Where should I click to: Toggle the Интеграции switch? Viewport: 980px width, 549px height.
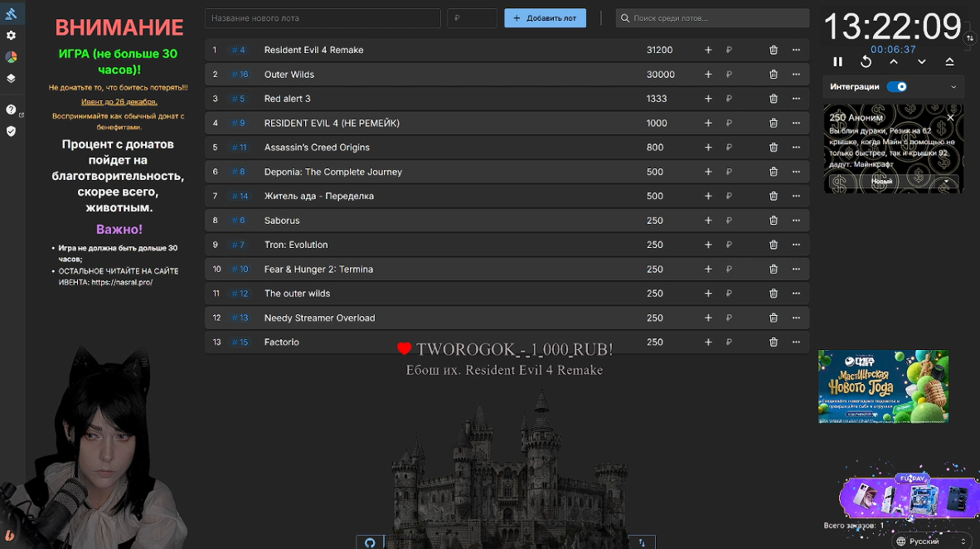click(x=897, y=87)
